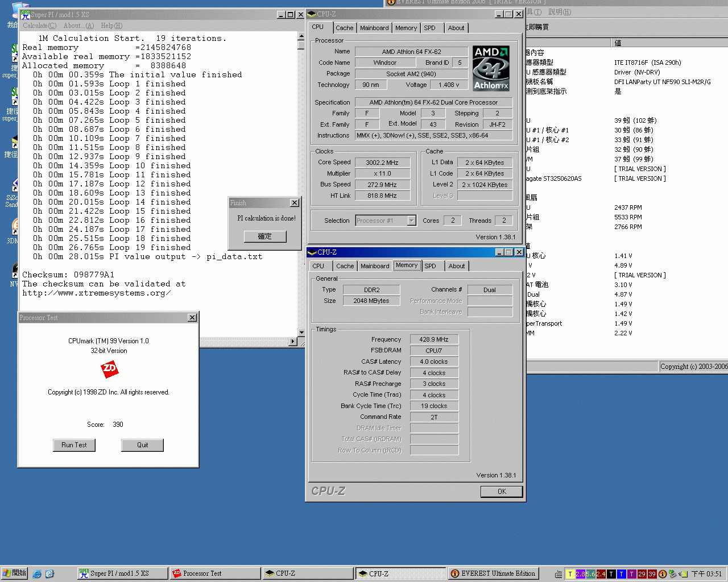
Task: Select Cache tab in upper CPU-Z window
Action: tap(344, 28)
